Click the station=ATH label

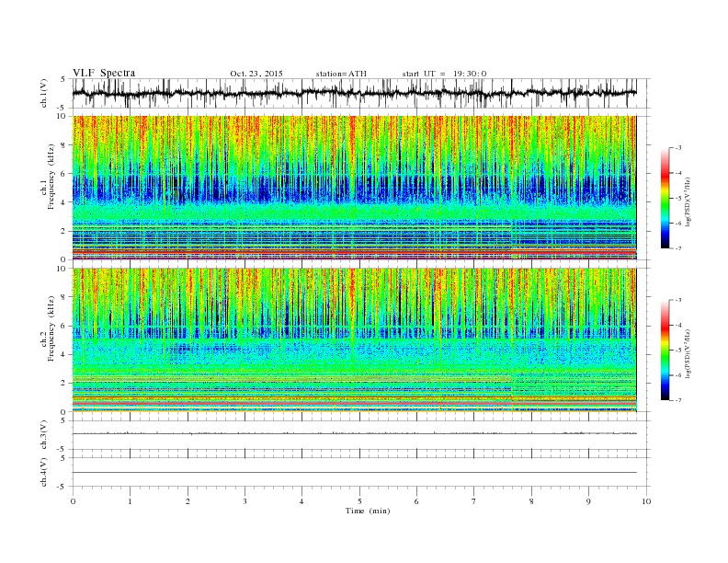341,74
